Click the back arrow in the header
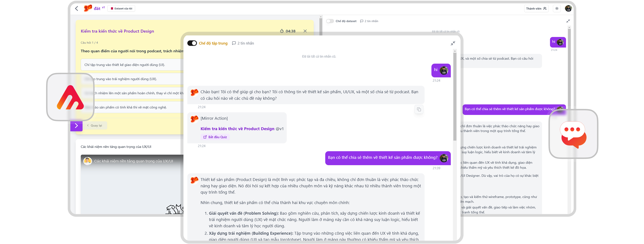Image resolution: width=644 pixels, height=244 pixels. pos(77,9)
